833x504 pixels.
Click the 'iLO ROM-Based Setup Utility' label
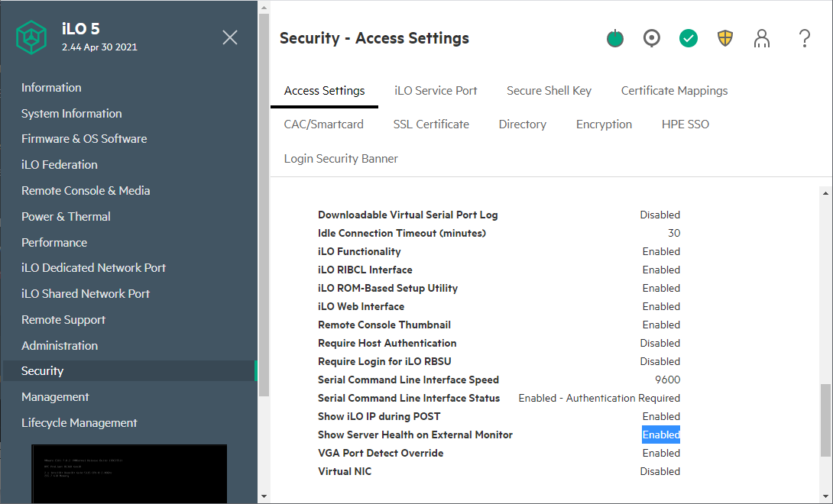point(387,289)
